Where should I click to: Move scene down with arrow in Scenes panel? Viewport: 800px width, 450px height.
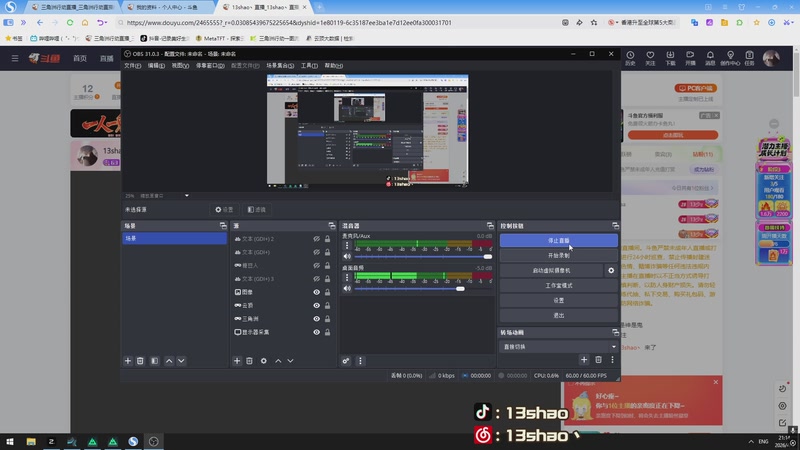[x=181, y=361]
